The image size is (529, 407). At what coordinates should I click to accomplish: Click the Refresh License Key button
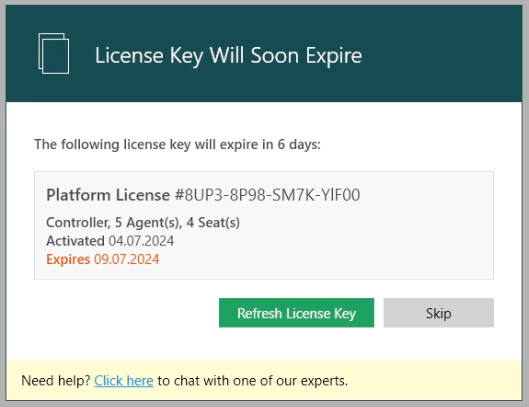[x=296, y=313]
